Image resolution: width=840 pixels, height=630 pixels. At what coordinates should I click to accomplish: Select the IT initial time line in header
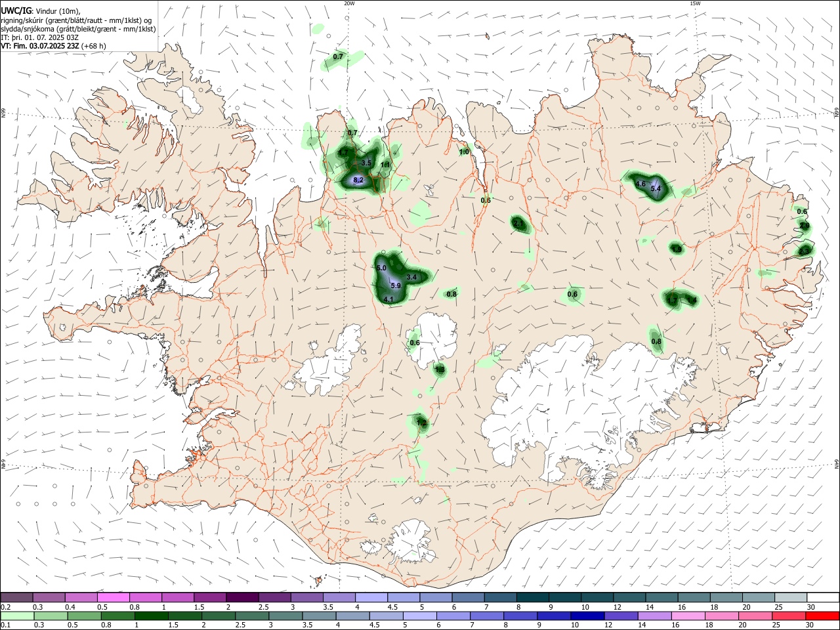(x=40, y=37)
